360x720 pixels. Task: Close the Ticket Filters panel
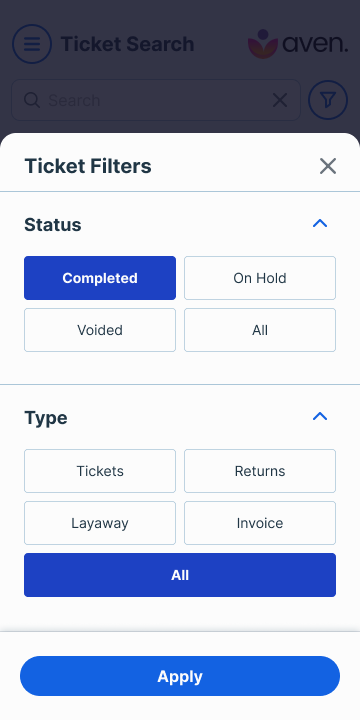328,166
